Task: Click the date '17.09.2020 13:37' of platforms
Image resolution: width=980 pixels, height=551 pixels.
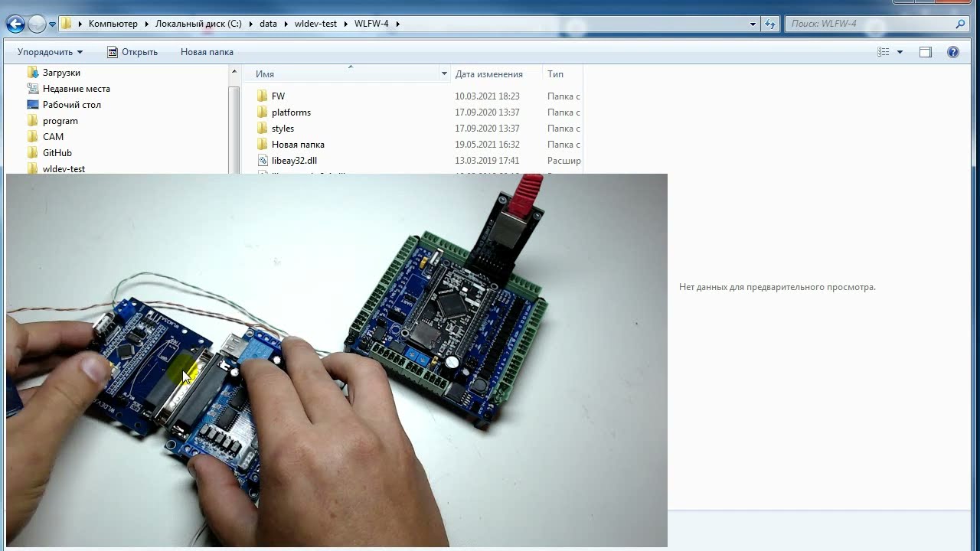Action: click(x=487, y=112)
